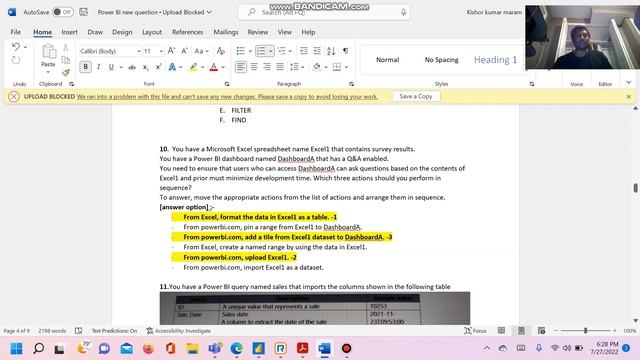The height and width of the screenshot is (360, 640).
Task: Click the Clear All Formatting icon
Action: click(x=220, y=51)
